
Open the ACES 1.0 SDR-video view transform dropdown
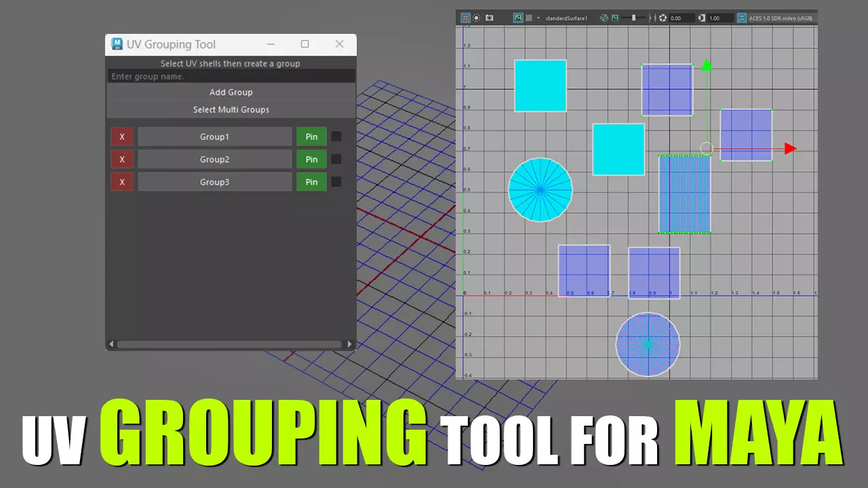(x=782, y=18)
